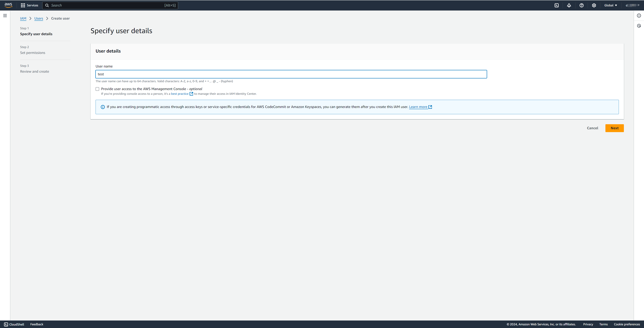Toggle the hamburger side navigation

[x=5, y=15]
